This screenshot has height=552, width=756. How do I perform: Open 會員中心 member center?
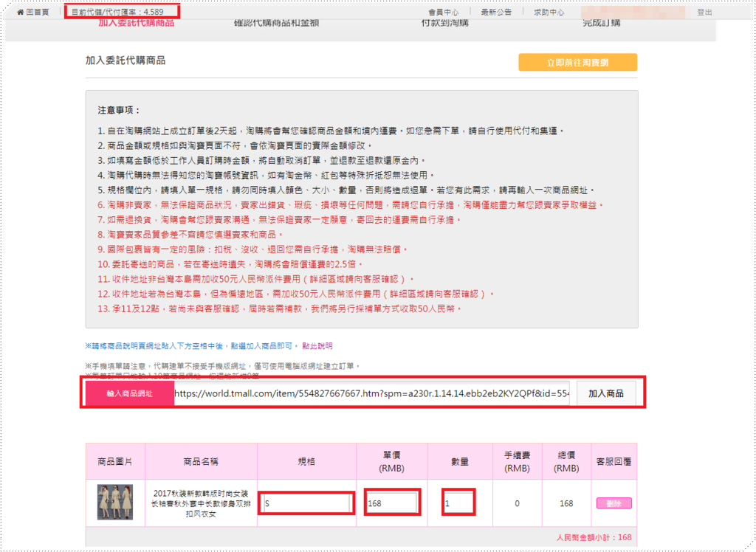(443, 12)
